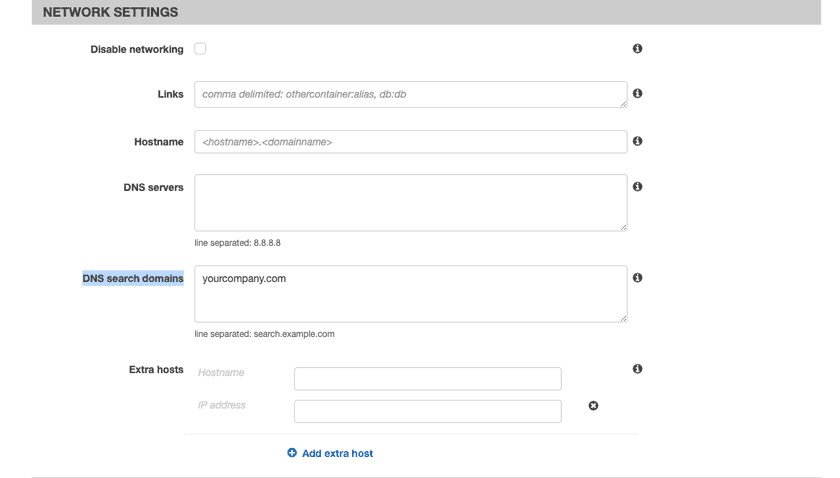The width and height of the screenshot is (840, 478).
Task: Open the Extra hosts info icon
Action: pos(637,370)
